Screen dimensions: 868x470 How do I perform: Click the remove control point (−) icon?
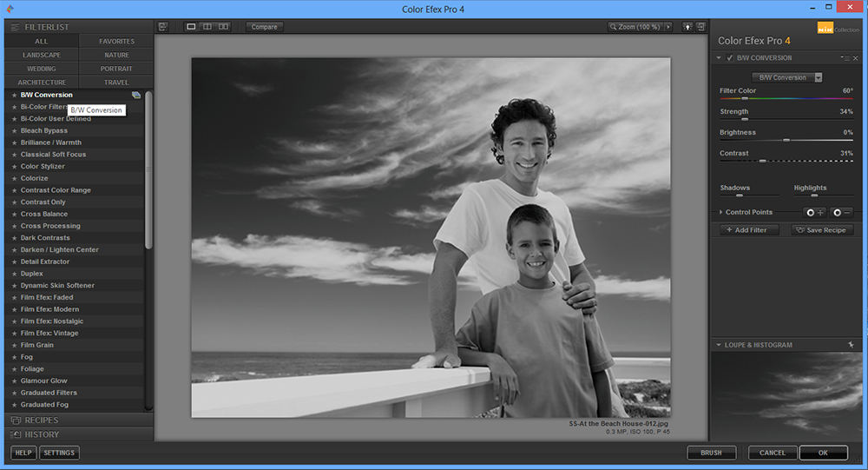tap(842, 212)
